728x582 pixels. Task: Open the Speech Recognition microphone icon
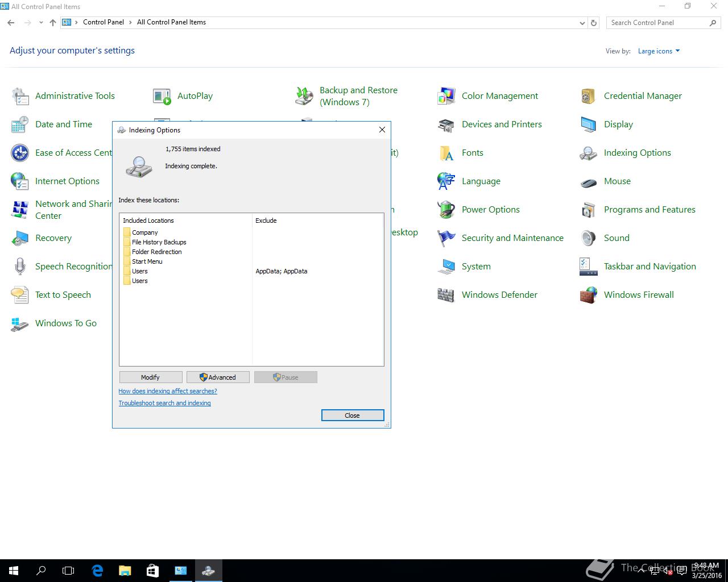(20, 267)
